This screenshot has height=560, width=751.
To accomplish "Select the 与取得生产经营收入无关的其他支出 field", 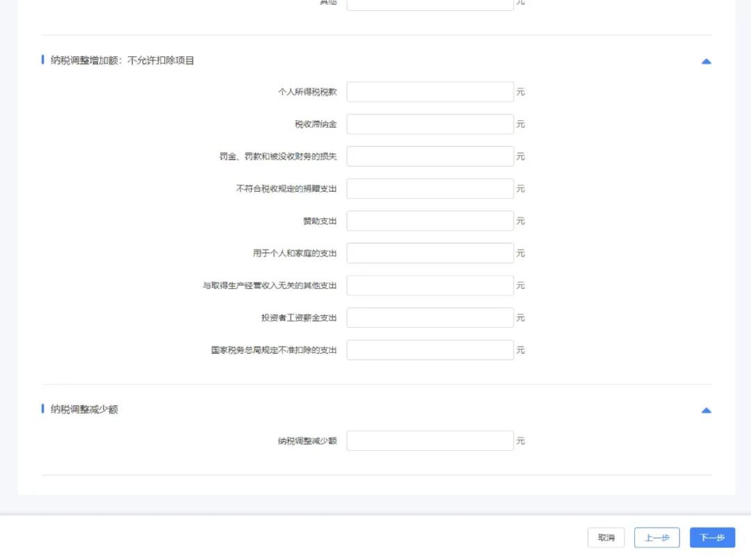I will point(430,286).
